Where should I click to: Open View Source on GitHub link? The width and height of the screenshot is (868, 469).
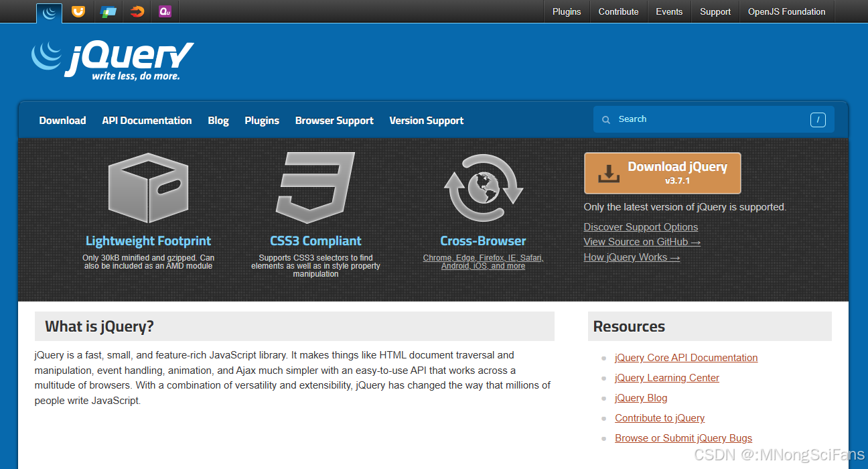[x=642, y=242]
